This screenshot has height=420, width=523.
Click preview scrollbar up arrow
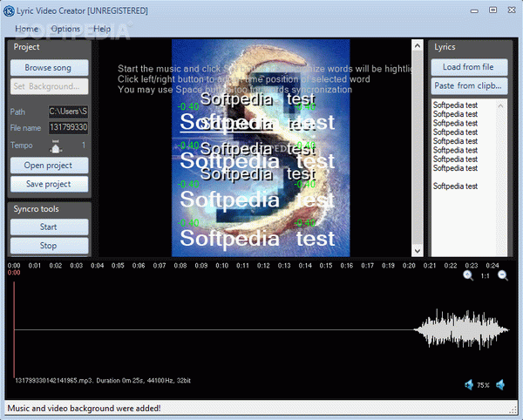(x=418, y=45)
